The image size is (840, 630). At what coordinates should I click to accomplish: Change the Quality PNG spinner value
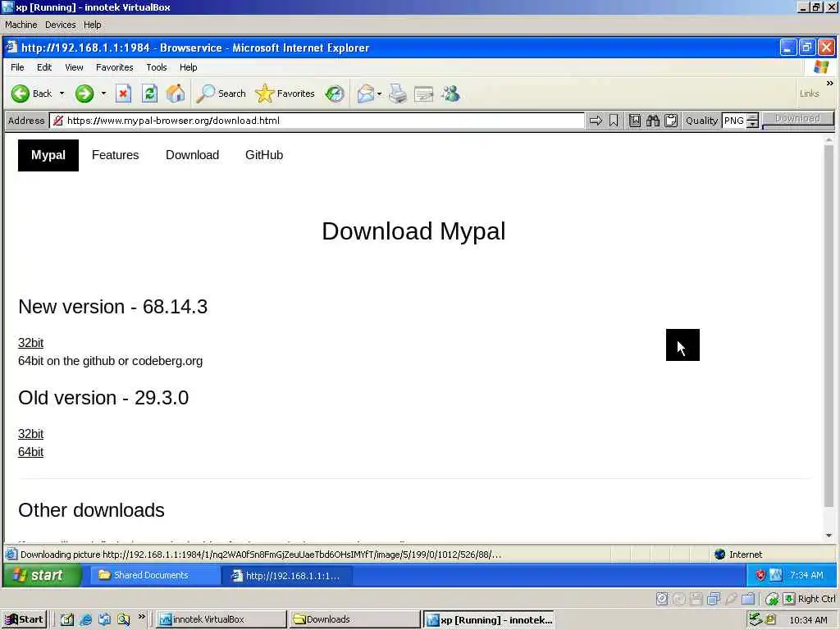pos(753,121)
